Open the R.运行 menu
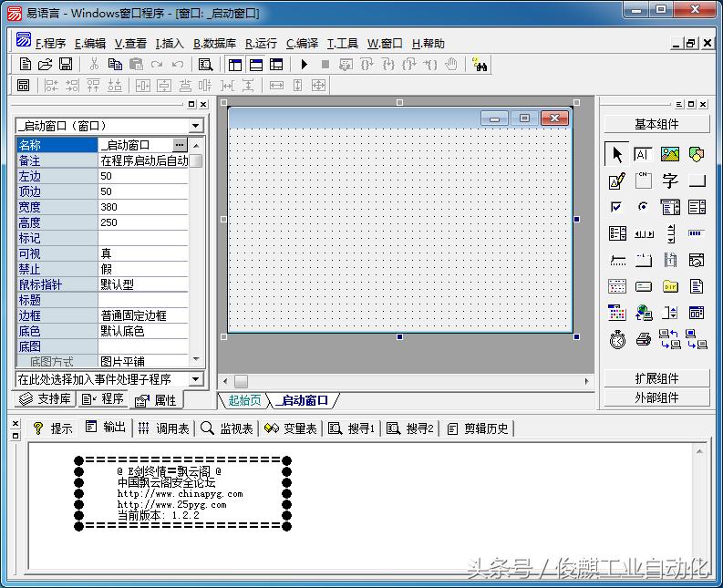 261,44
